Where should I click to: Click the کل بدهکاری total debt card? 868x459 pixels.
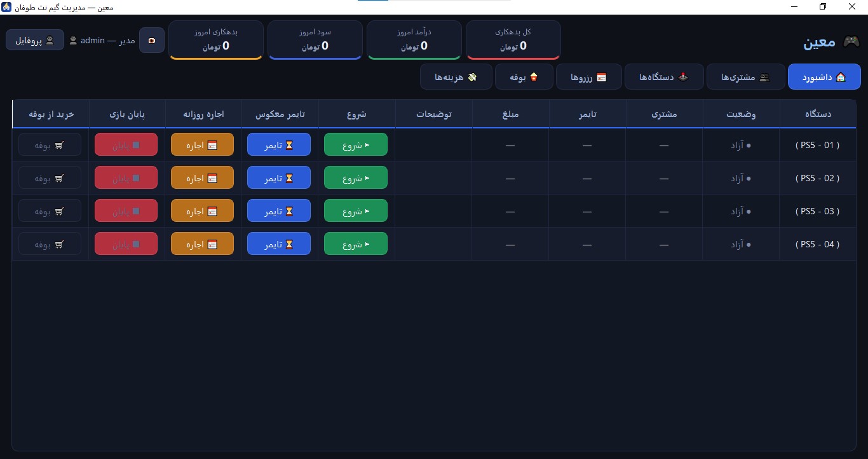[x=513, y=40]
